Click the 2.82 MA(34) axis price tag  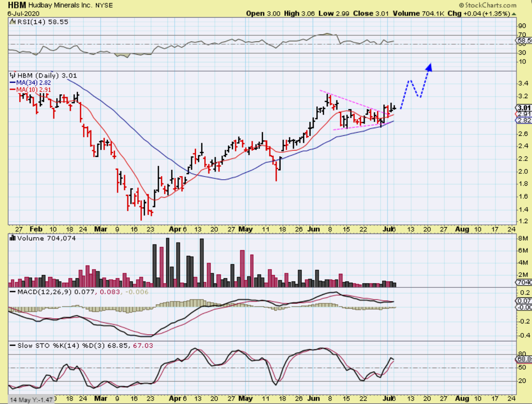(524, 120)
